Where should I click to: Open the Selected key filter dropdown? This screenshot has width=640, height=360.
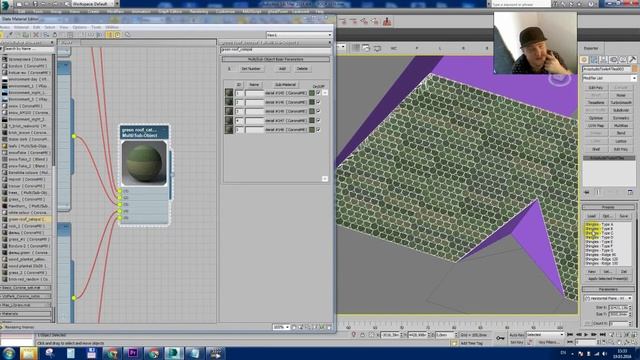point(544,335)
